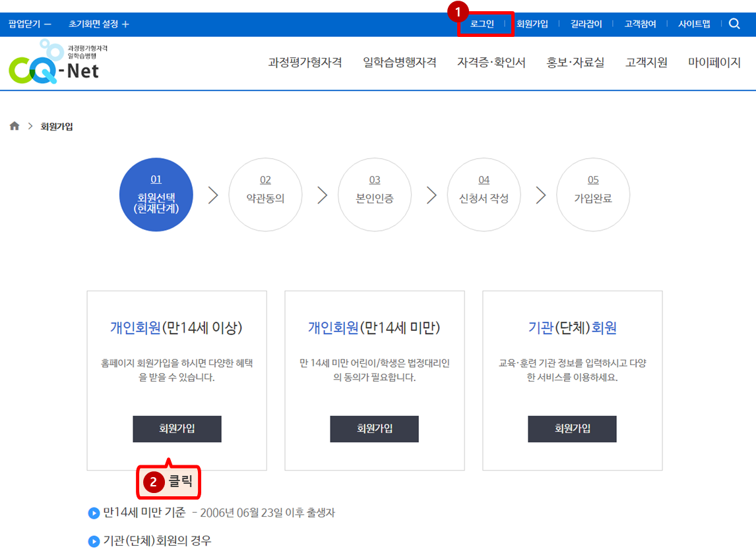
Task: Click the 개인회원(만14세 미만) heading
Action: point(374,328)
